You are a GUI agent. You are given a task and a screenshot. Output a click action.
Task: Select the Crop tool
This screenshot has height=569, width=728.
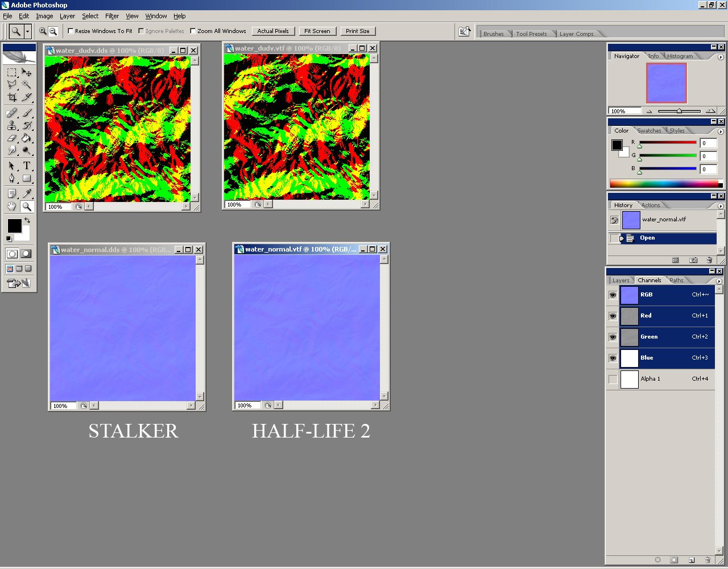tap(12, 97)
